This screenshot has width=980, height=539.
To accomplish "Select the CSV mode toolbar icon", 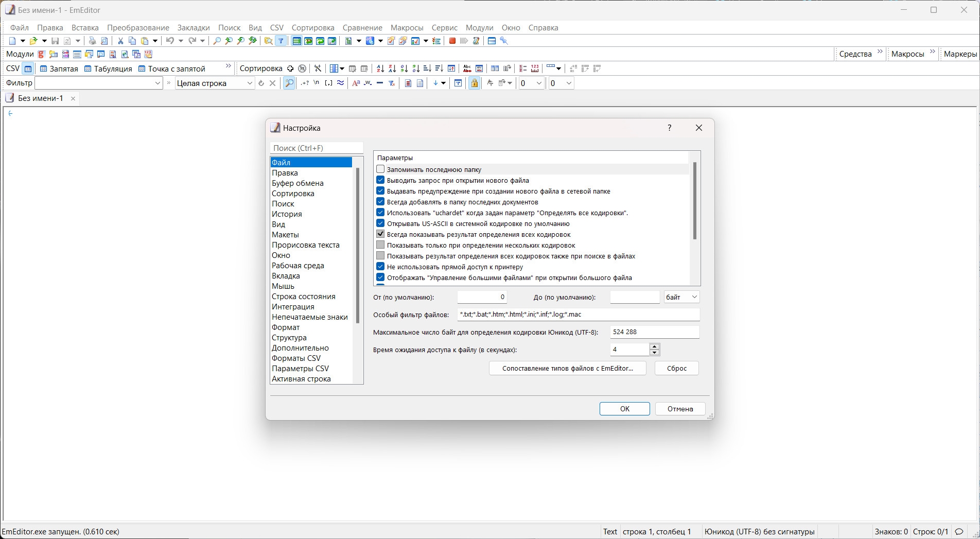I will click(28, 68).
